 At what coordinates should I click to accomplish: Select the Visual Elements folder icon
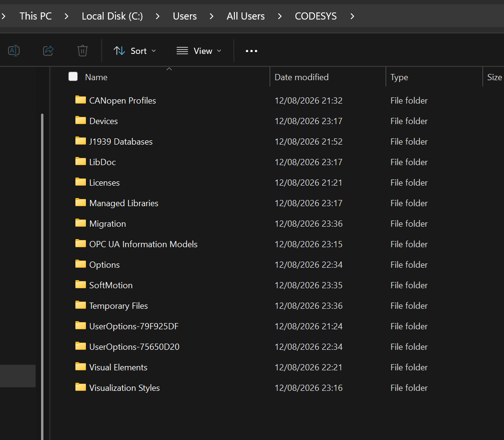80,367
